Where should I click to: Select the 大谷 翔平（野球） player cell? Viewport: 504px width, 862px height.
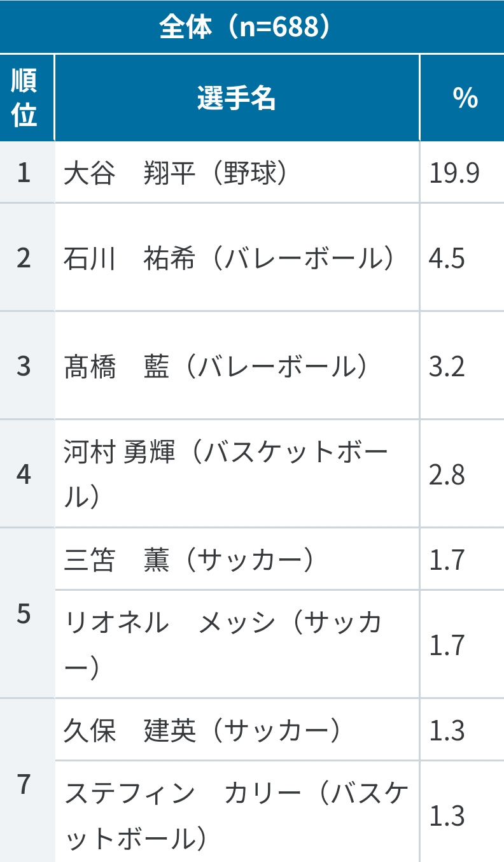coord(237,173)
